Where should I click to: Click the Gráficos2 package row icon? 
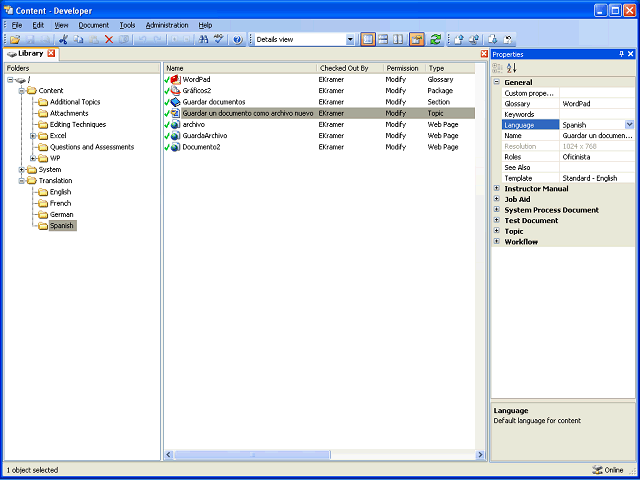click(x=176, y=91)
